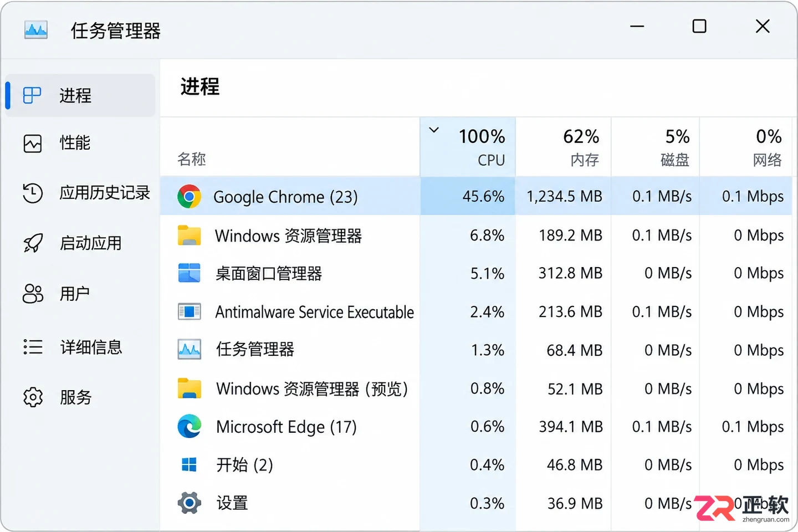Select the Windows 资源管理器 process name
798x532 pixels.
coord(288,236)
